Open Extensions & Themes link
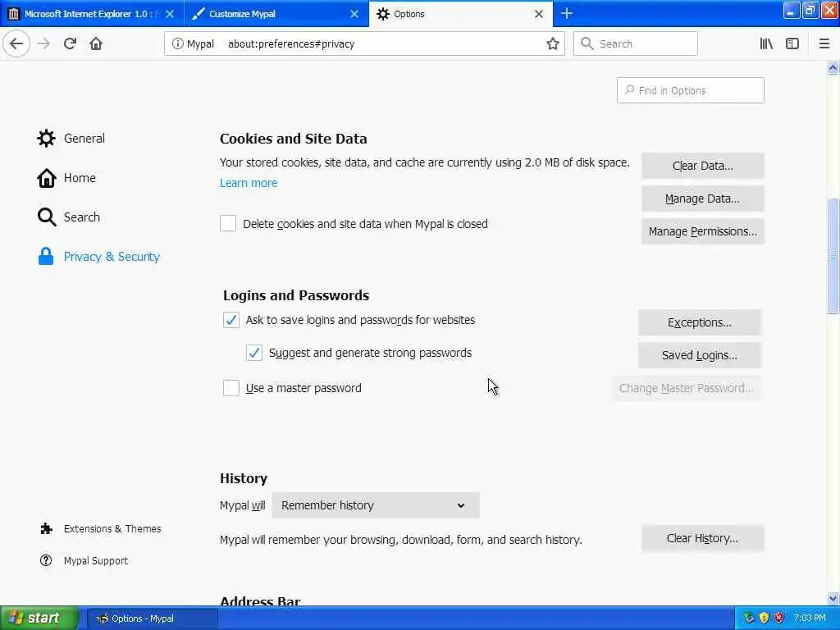The image size is (840, 630). click(100, 529)
